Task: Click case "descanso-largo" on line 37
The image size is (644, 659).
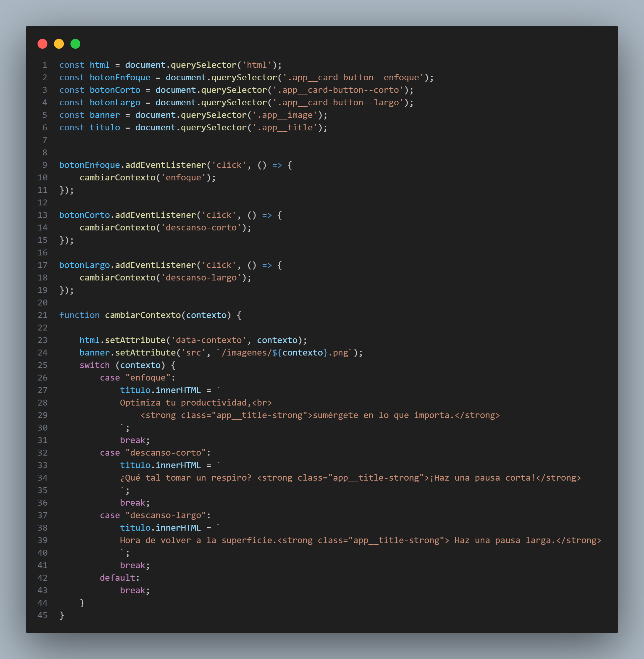Action: (155, 515)
